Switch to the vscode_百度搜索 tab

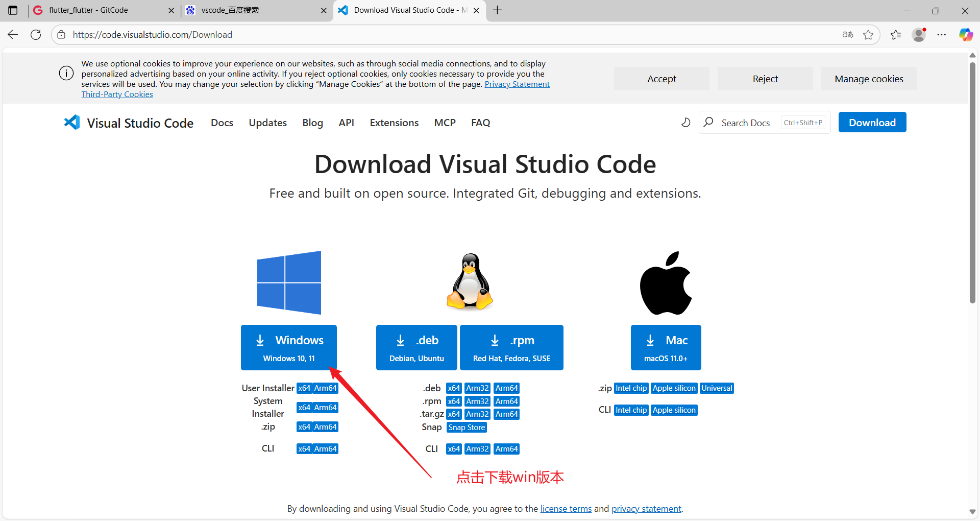257,10
